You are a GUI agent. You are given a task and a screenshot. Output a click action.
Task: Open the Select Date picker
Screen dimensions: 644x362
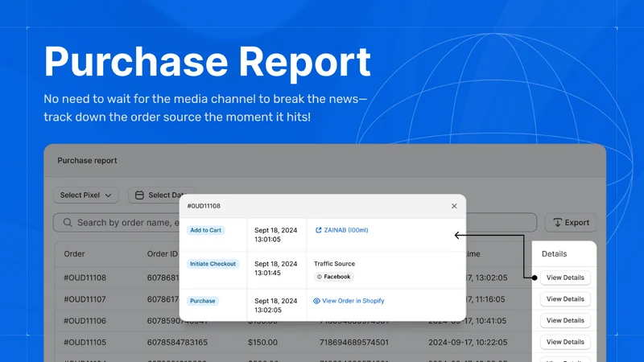point(162,195)
